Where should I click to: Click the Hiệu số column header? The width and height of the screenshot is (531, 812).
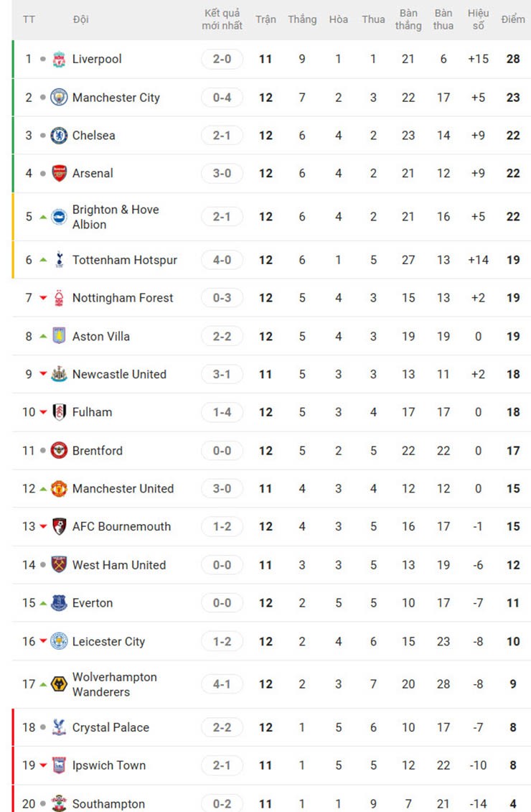tap(478, 19)
